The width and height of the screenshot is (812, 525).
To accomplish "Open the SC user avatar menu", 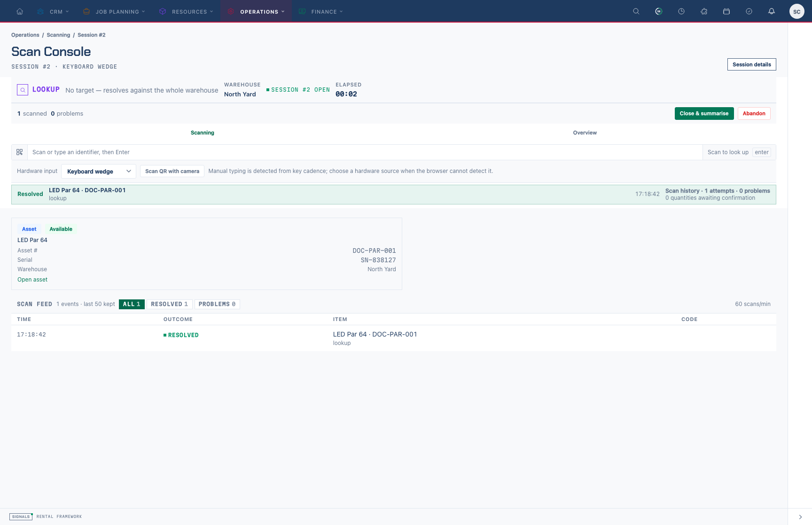I will coord(797,11).
